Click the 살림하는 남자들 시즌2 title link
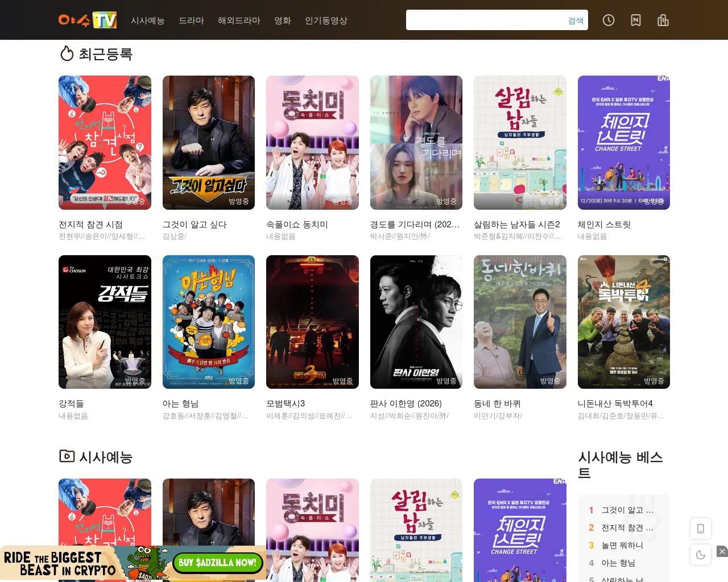The height and width of the screenshot is (582, 728). point(517,225)
